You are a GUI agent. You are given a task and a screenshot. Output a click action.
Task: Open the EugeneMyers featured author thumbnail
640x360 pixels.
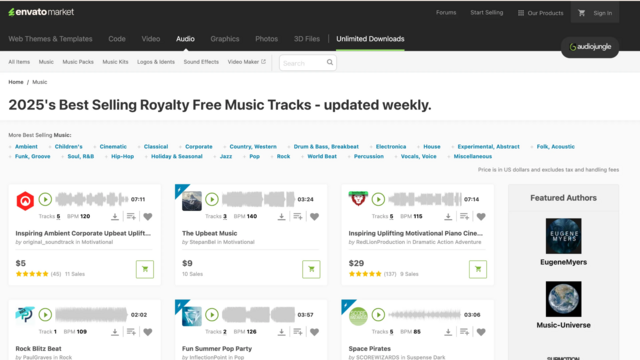coord(563,236)
